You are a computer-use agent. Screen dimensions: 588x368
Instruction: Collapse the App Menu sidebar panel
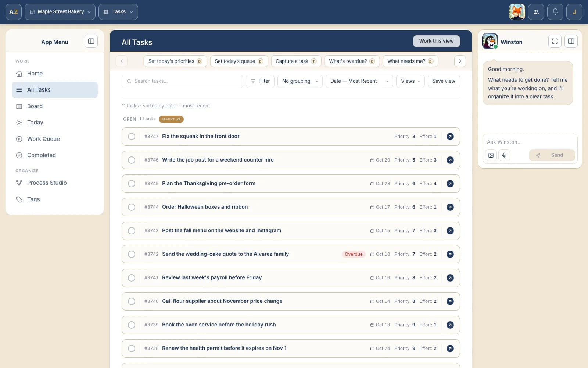[x=91, y=41]
